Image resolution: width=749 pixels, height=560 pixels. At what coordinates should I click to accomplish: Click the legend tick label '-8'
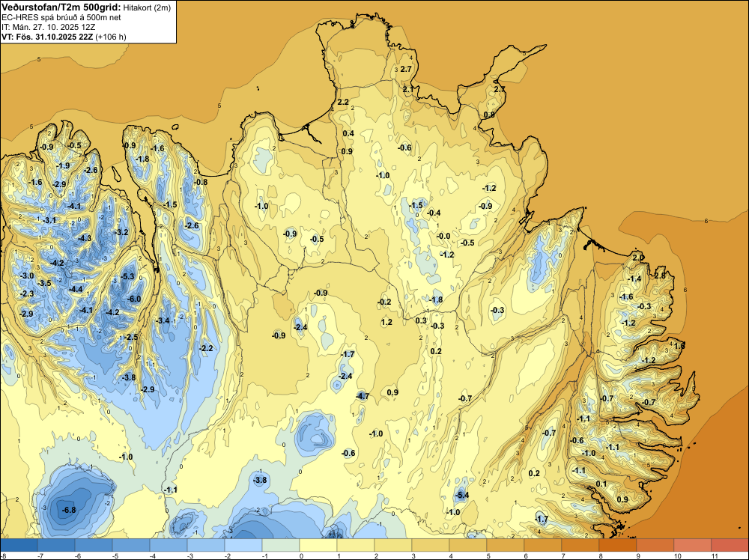tap(3, 556)
